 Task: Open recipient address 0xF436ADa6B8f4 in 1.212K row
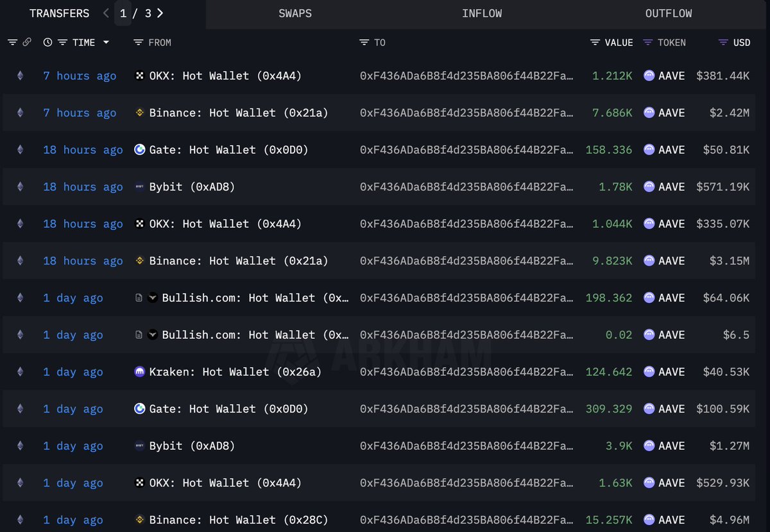[466, 76]
